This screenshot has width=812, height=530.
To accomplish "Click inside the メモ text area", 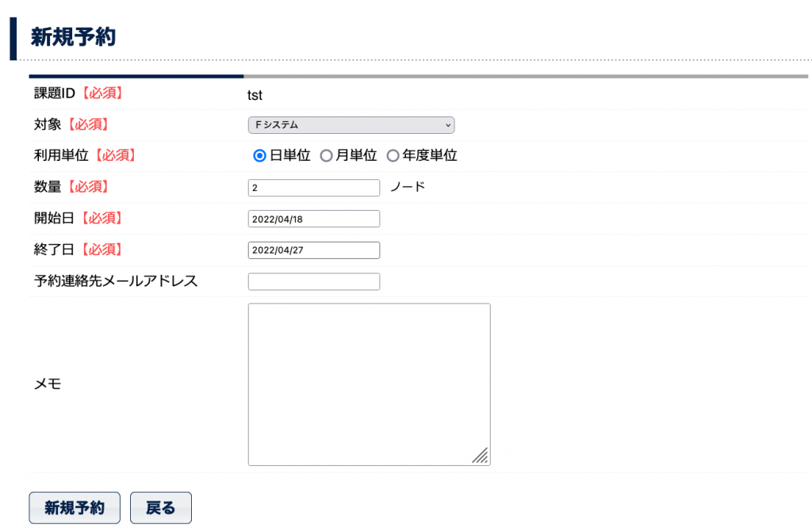I will [x=369, y=384].
